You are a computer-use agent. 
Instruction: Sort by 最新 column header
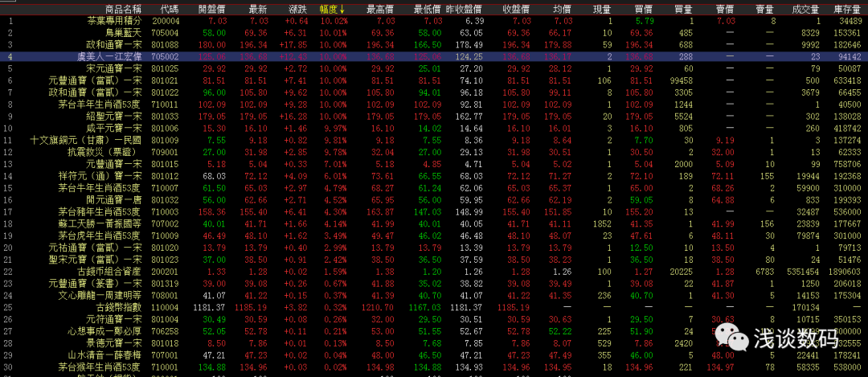pos(259,10)
